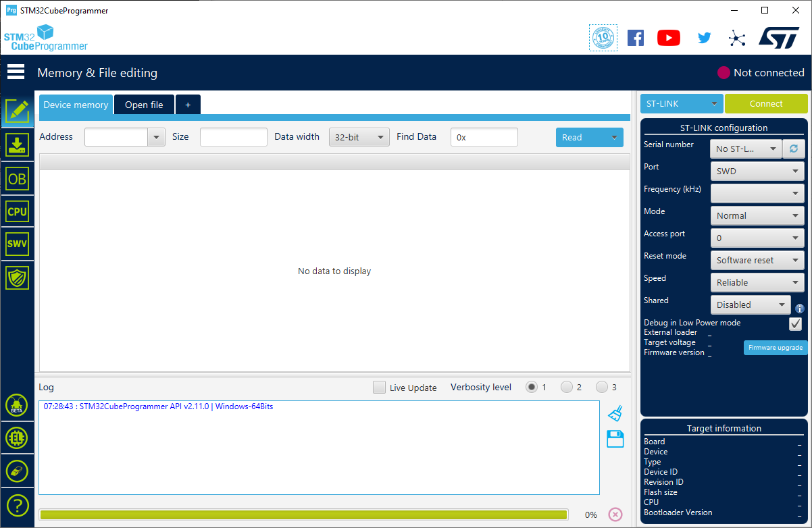Switch to the Device memory tab
This screenshot has width=812, height=528.
pos(76,105)
